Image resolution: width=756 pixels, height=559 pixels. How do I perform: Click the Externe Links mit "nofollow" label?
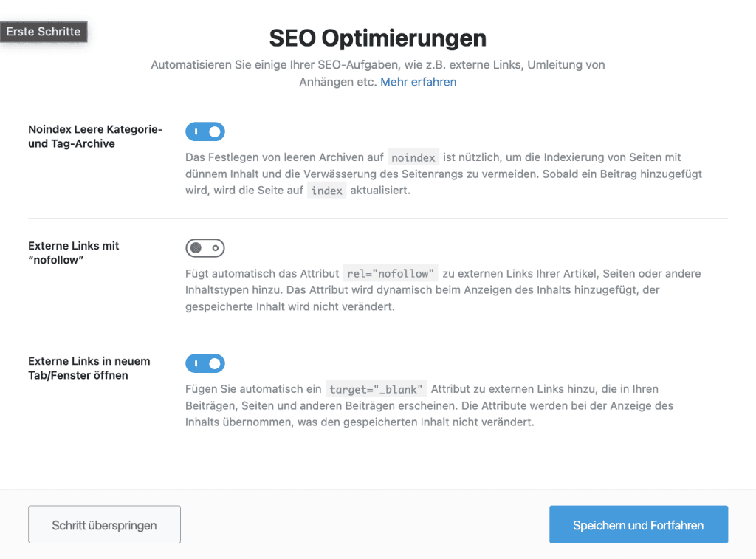tap(74, 253)
